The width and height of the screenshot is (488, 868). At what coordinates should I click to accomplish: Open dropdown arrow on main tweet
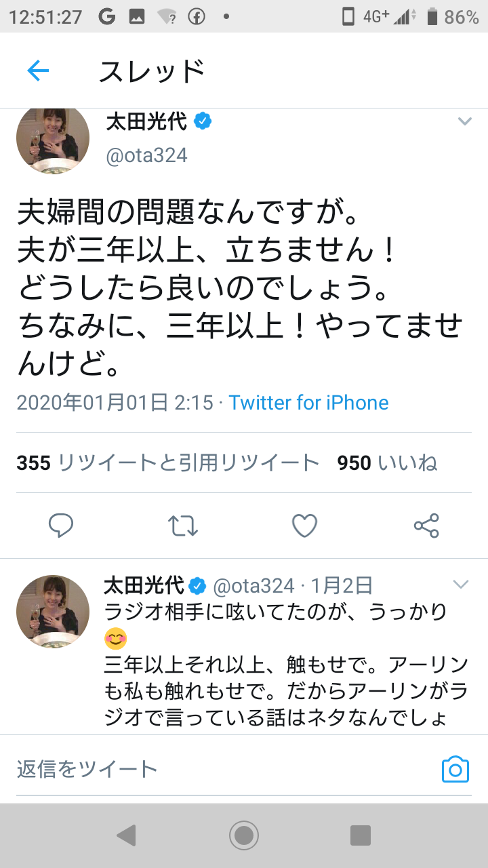pos(464,121)
